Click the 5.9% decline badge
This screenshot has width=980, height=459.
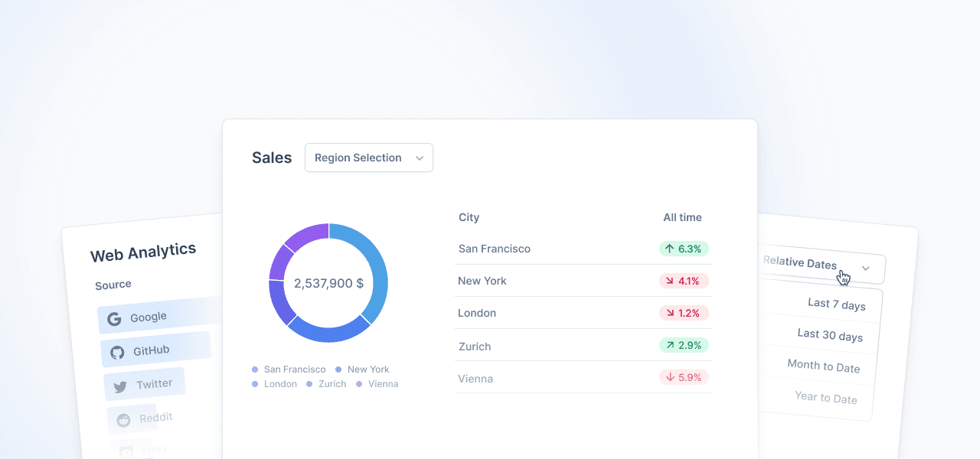(x=684, y=377)
